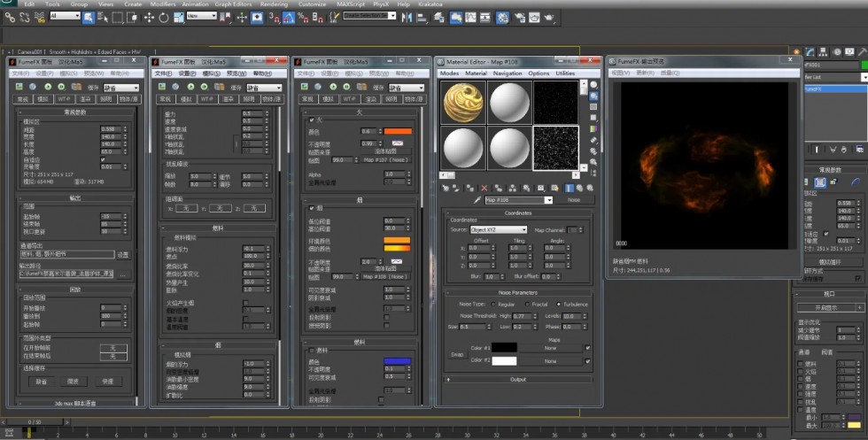Viewport: 868px width, 440px height.
Task: Click Get Material icon in Material Editor
Action: tap(446, 189)
